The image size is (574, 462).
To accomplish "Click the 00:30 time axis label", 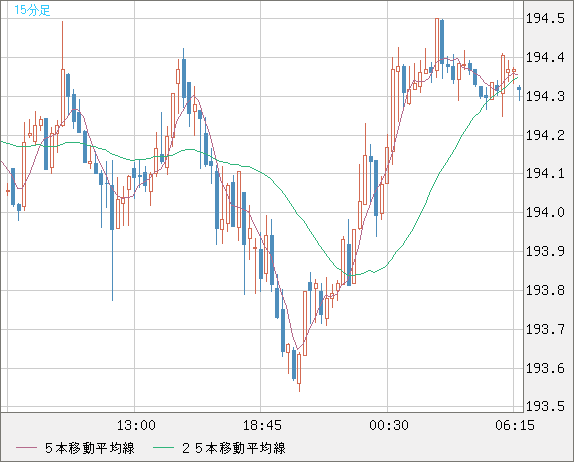I will coord(388,425).
